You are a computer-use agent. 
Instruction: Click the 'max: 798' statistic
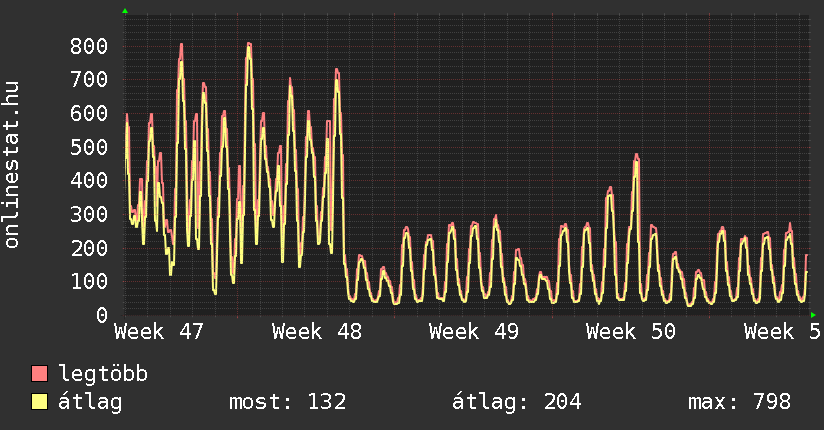point(740,402)
